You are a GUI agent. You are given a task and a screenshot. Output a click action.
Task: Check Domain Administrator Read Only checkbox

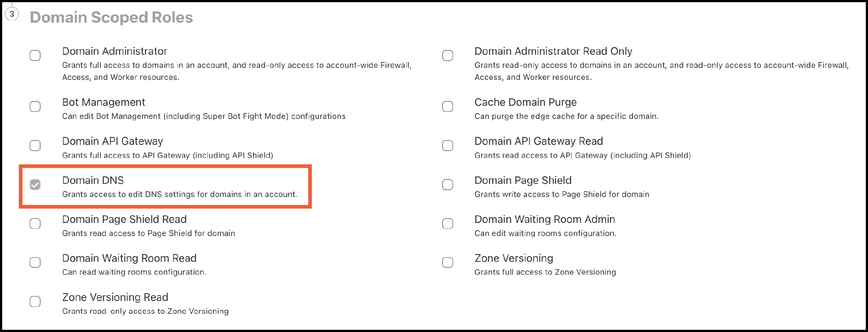click(x=447, y=55)
